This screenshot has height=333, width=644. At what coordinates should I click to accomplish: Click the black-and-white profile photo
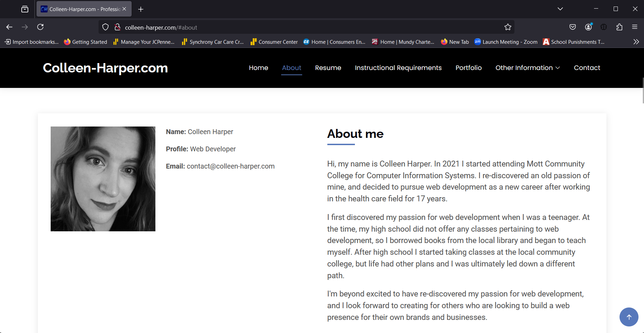[x=103, y=179]
